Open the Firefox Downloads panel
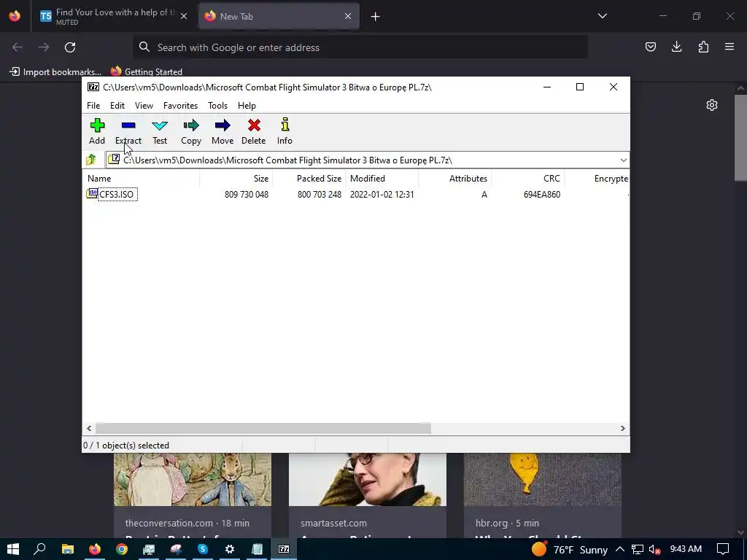Viewport: 747px width, 560px height. [x=677, y=47]
